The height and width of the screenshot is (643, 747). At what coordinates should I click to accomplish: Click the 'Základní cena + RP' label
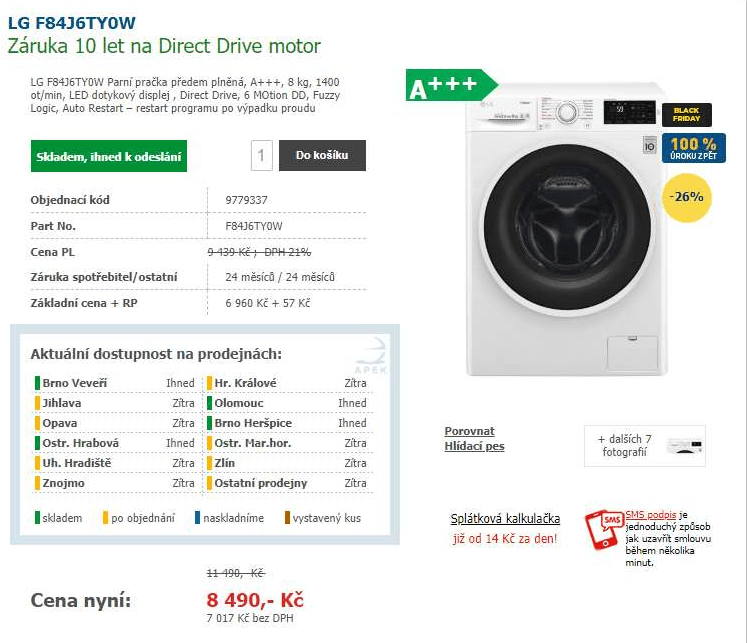coord(84,303)
